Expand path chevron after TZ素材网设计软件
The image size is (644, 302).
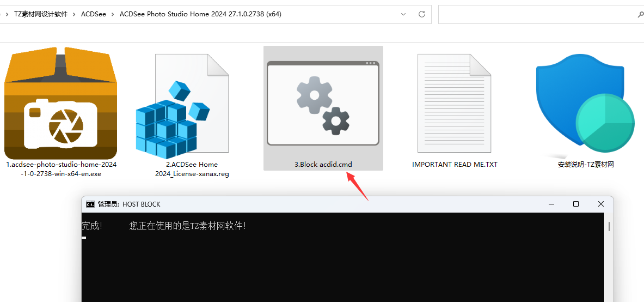point(75,14)
